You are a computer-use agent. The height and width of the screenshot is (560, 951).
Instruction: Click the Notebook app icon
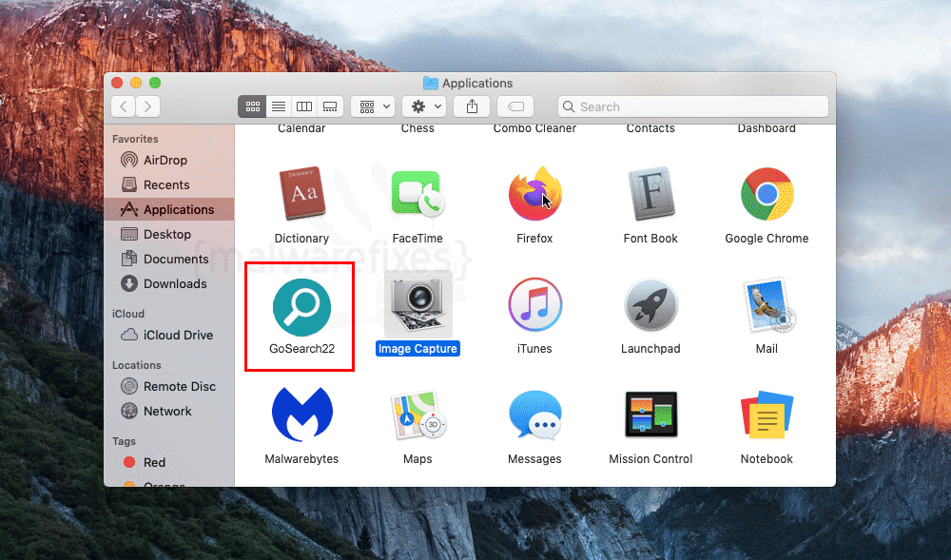pyautogui.click(x=767, y=415)
